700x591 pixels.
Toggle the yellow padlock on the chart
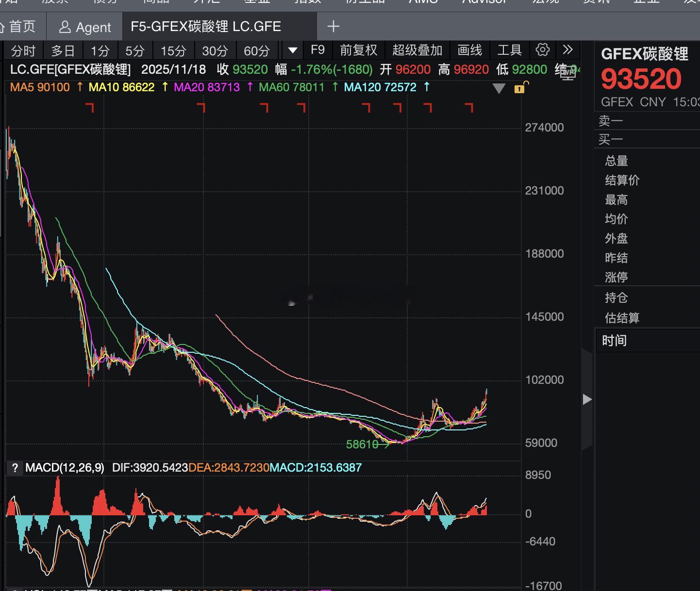point(519,89)
